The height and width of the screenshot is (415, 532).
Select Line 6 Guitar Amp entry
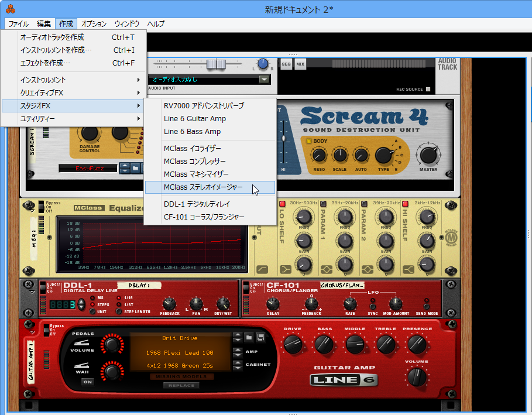[210, 119]
